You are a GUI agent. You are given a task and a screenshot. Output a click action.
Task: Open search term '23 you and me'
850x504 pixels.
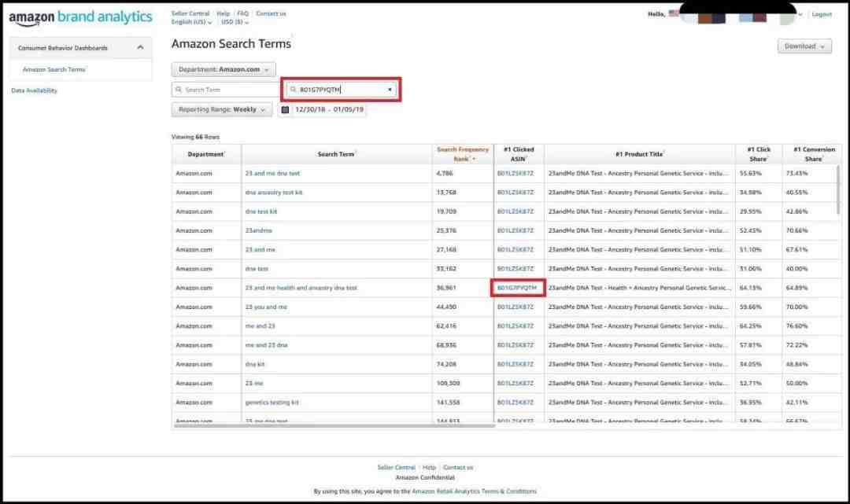[x=266, y=307]
